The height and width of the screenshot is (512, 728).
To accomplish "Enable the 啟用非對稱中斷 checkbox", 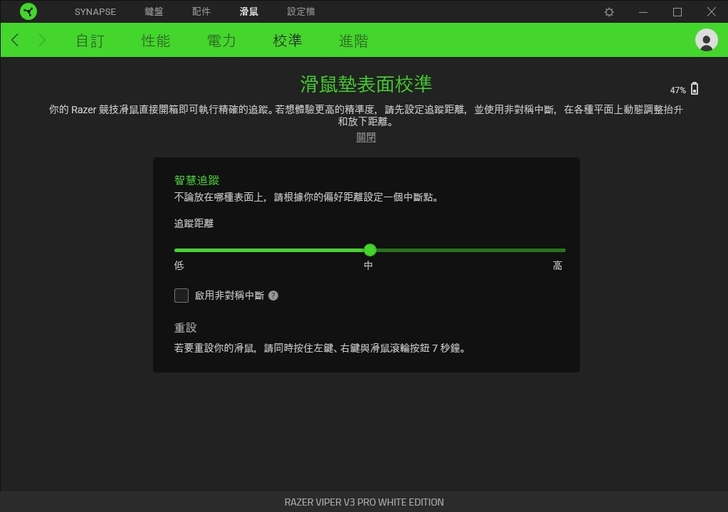I will click(x=181, y=295).
